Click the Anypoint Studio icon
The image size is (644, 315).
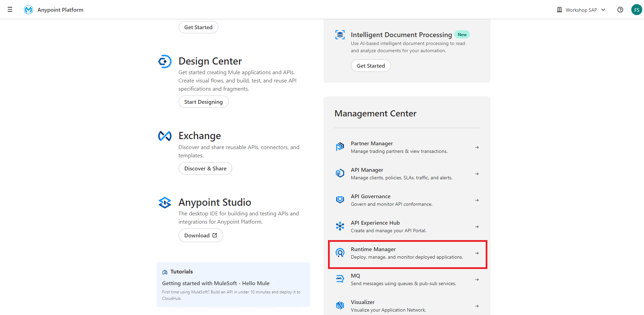pos(165,203)
